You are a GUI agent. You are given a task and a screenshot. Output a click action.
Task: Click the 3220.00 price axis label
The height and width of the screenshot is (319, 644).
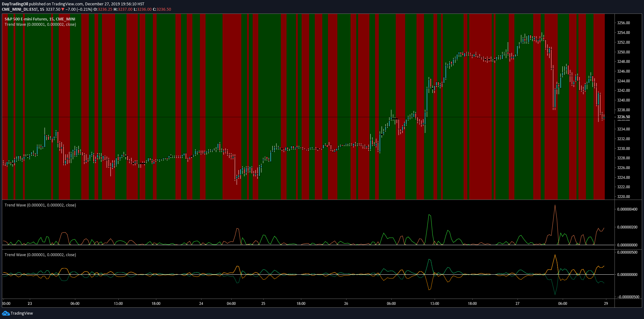click(x=623, y=197)
